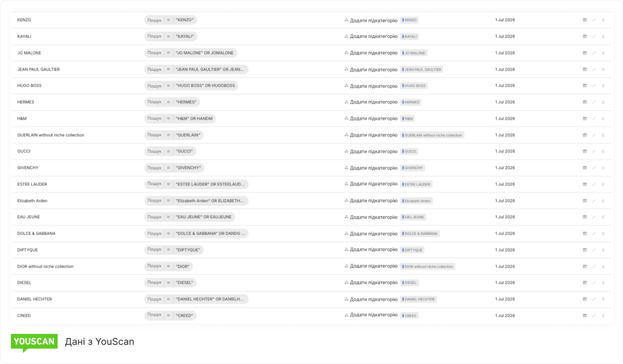Image resolution: width=623 pixels, height=364 pixels.
Task: Click the upload-box icon in GUCCI row
Action: coord(585,151)
